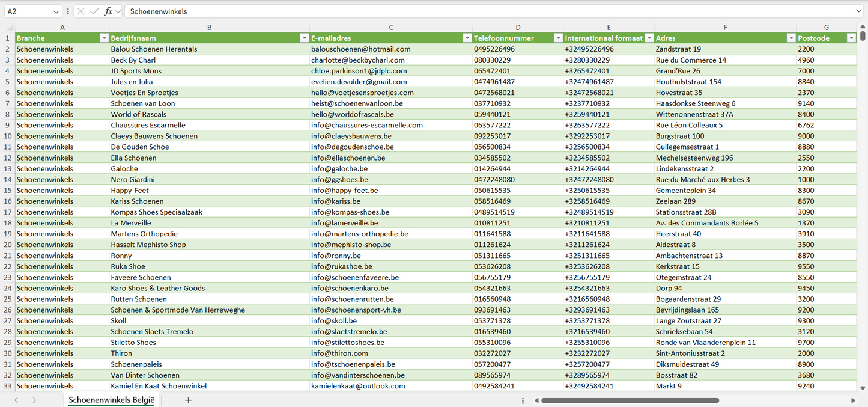Open the Telefoonnummer column filter dropdown

[557, 38]
